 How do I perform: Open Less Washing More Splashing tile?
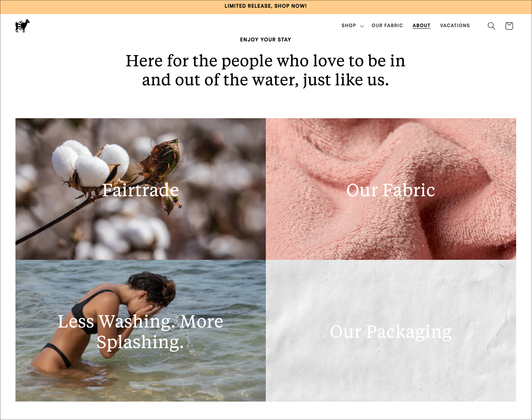pos(141,331)
